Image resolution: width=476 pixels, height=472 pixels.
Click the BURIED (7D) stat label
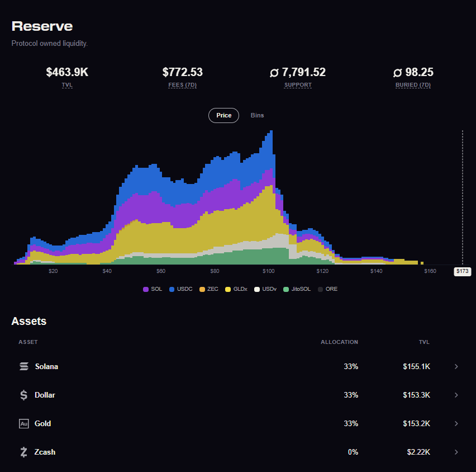click(413, 85)
